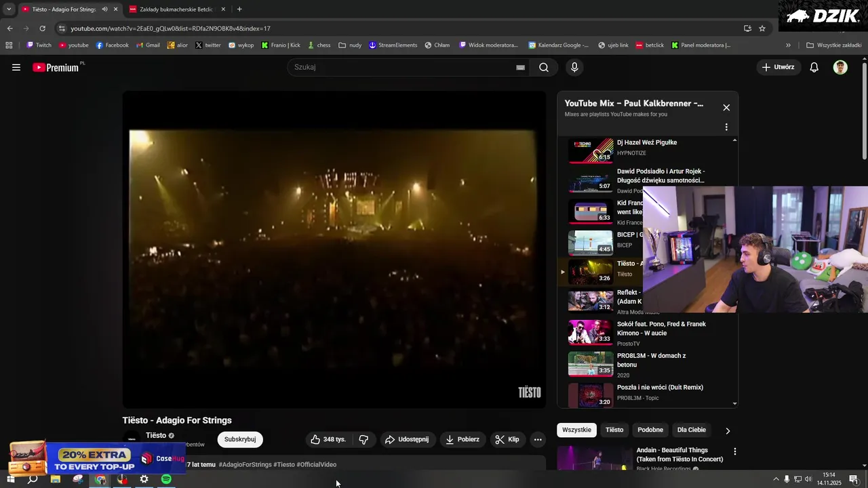Click the video player to pause
The width and height of the screenshot is (868, 488).
point(334,249)
